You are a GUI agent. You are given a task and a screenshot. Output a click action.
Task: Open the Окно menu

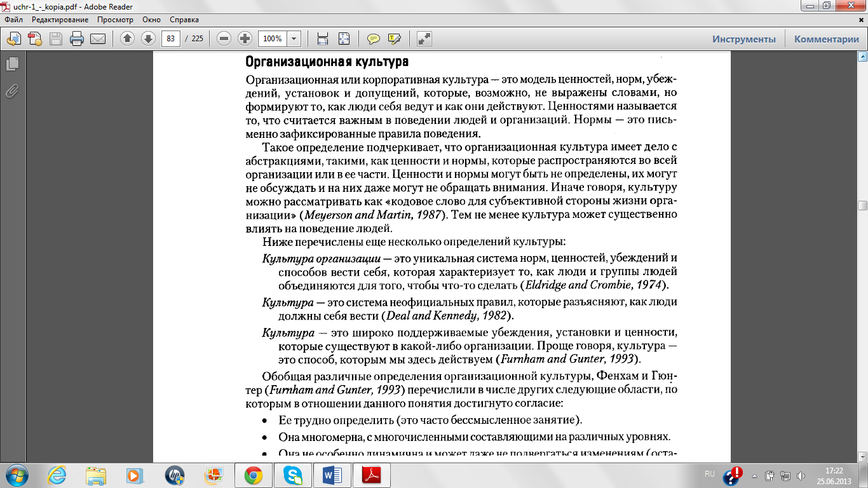[x=152, y=20]
